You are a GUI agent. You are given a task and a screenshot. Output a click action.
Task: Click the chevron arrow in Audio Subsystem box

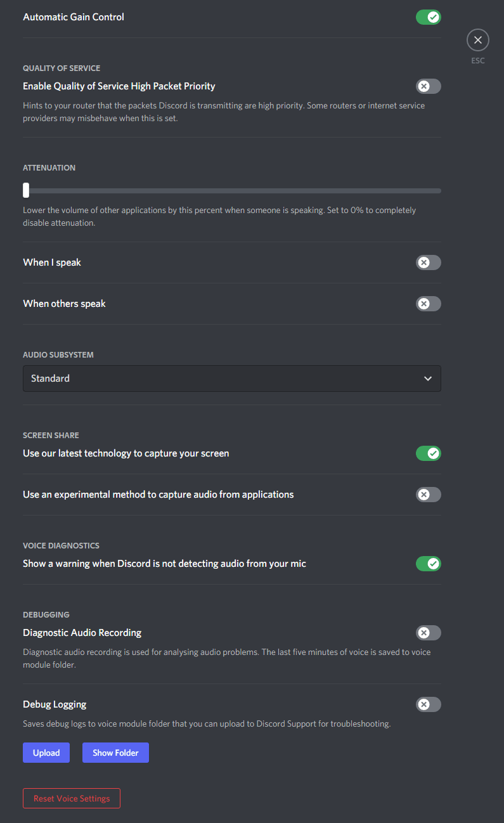point(428,379)
